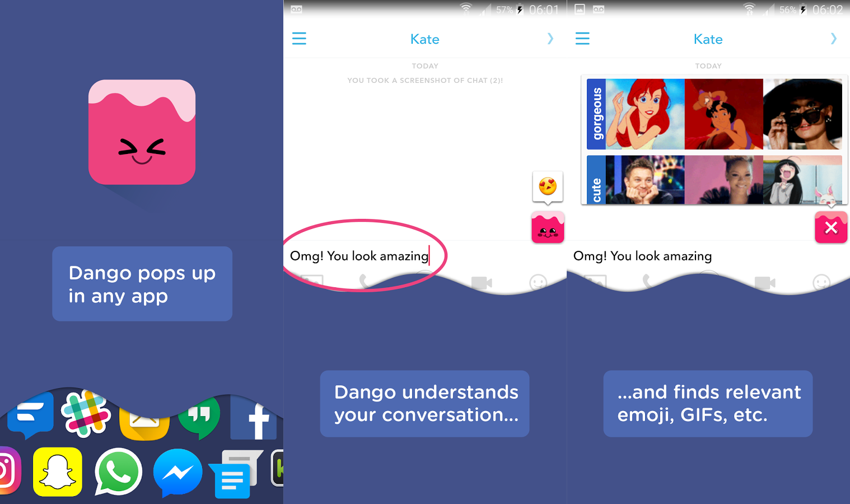This screenshot has height=504, width=850.
Task: Select the anime girl laughing GIF
Action: (802, 180)
